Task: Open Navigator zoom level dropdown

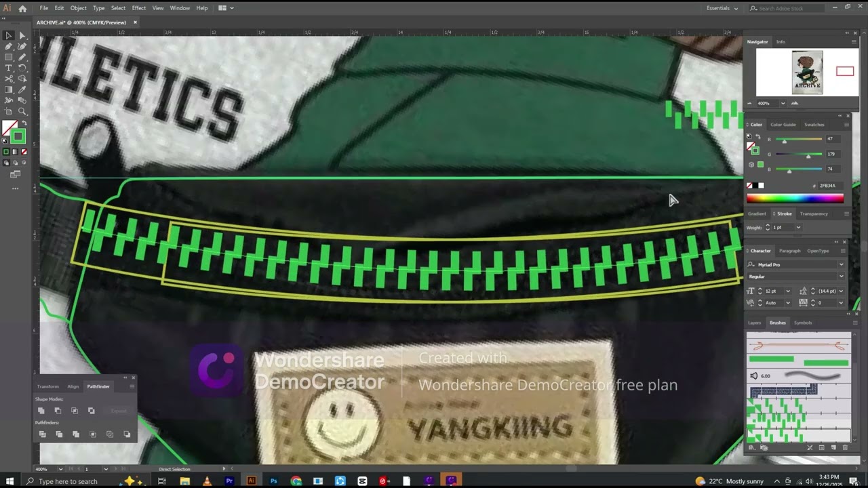Action: coord(783,103)
